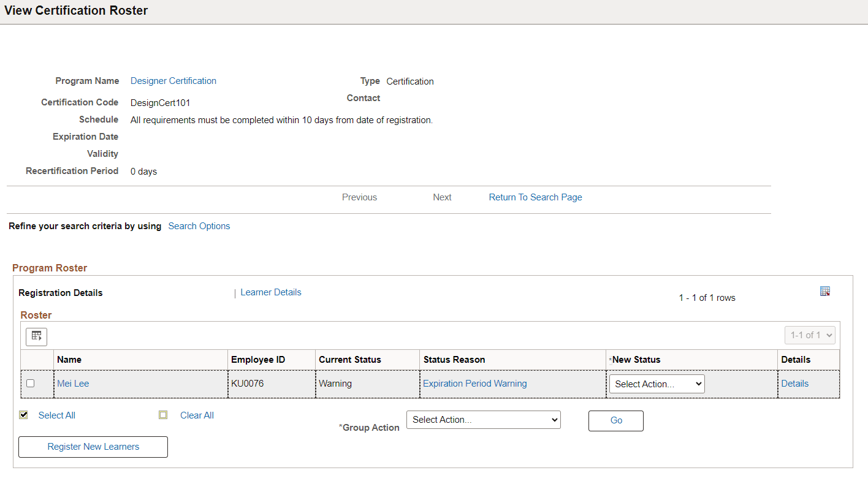The height and width of the screenshot is (481, 868).
Task: Click the Next navigation link
Action: tap(442, 197)
